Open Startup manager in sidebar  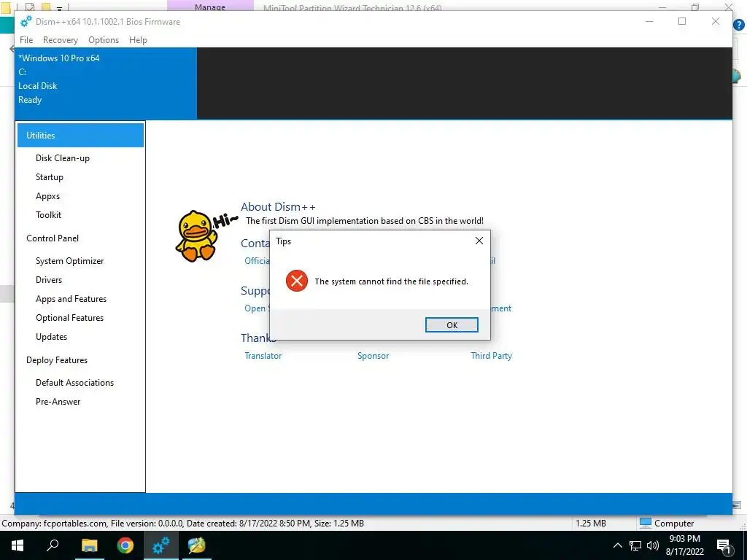(49, 177)
